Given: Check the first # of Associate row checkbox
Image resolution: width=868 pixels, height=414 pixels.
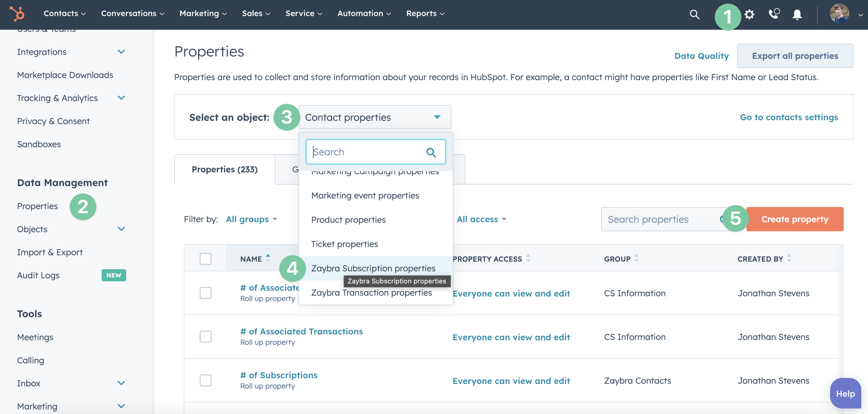Looking at the screenshot, I should (205, 293).
